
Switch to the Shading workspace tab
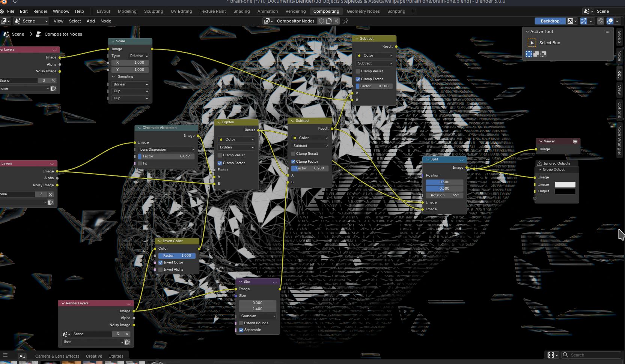[x=241, y=11]
